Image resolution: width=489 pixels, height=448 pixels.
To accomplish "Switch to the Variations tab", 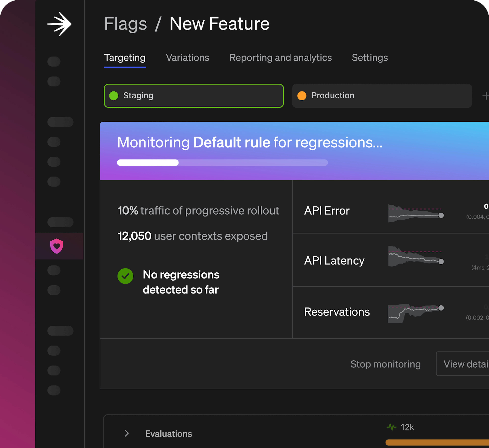I will tap(187, 58).
